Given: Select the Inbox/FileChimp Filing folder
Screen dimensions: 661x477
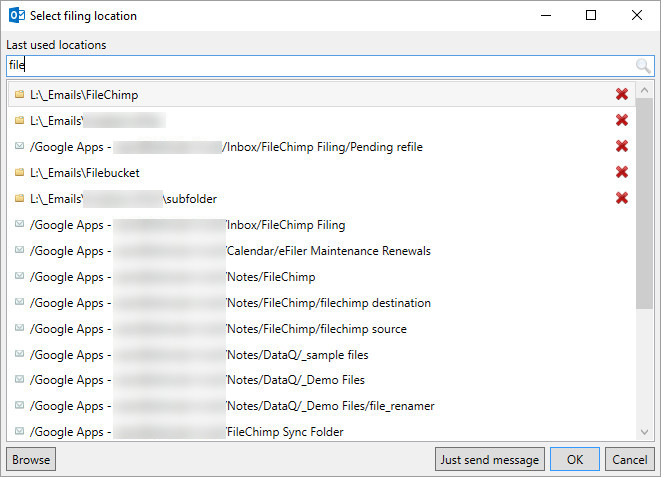Looking at the screenshot, I should (321, 225).
